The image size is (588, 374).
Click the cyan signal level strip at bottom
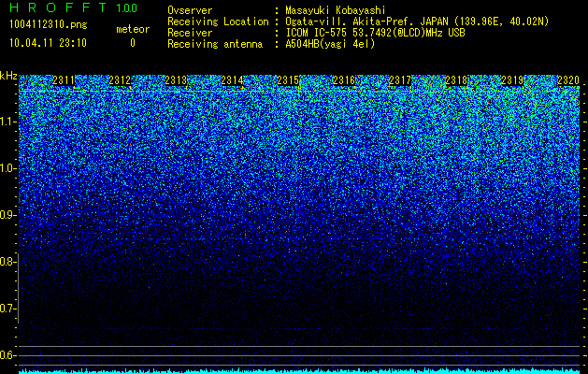pyautogui.click(x=299, y=371)
